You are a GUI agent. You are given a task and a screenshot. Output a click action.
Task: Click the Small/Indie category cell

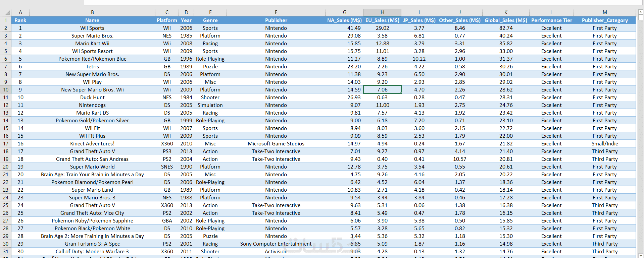pos(605,144)
